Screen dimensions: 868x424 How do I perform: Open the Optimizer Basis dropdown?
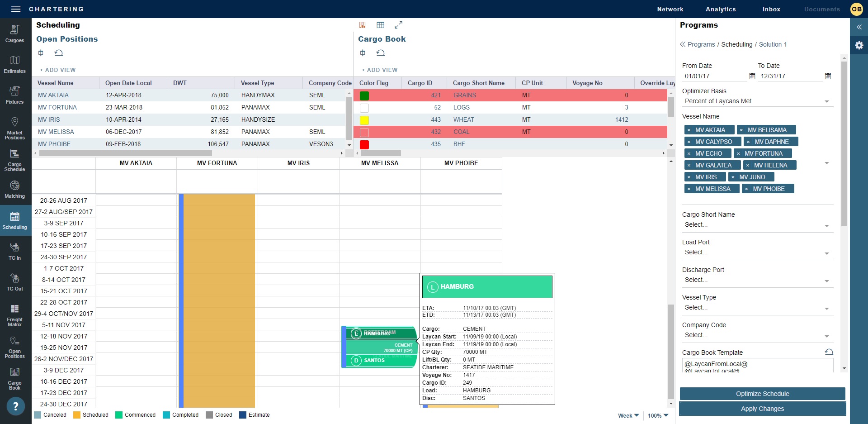[x=827, y=101]
